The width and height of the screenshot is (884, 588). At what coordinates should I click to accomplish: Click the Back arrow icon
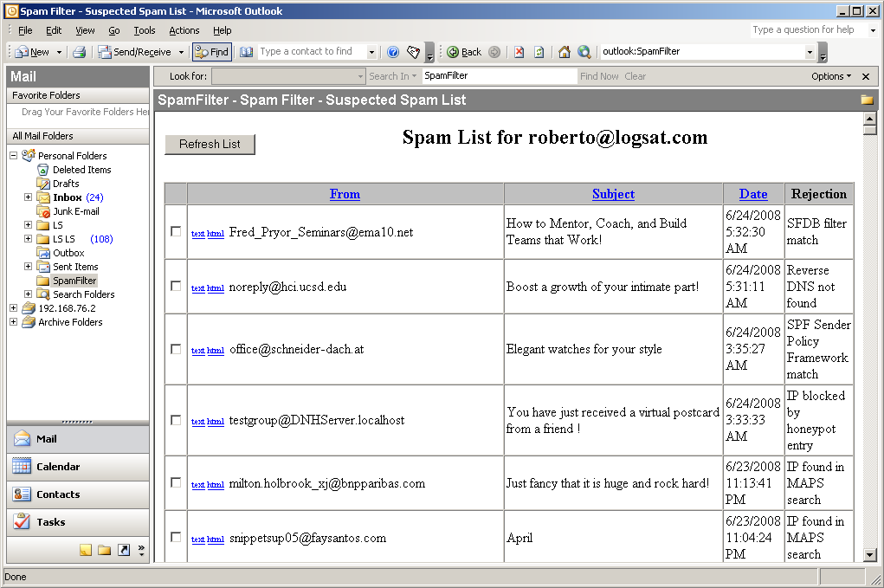coord(453,52)
